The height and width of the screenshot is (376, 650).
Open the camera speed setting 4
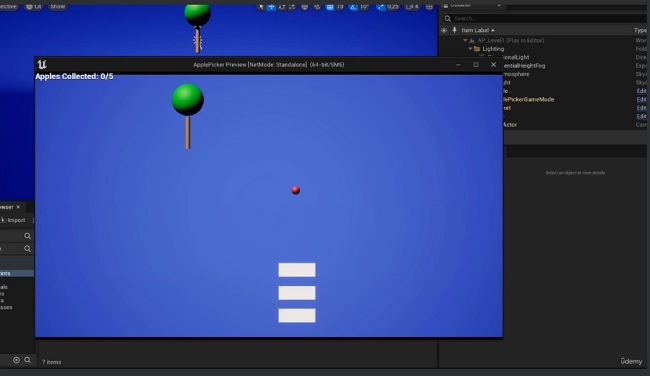coord(412,7)
